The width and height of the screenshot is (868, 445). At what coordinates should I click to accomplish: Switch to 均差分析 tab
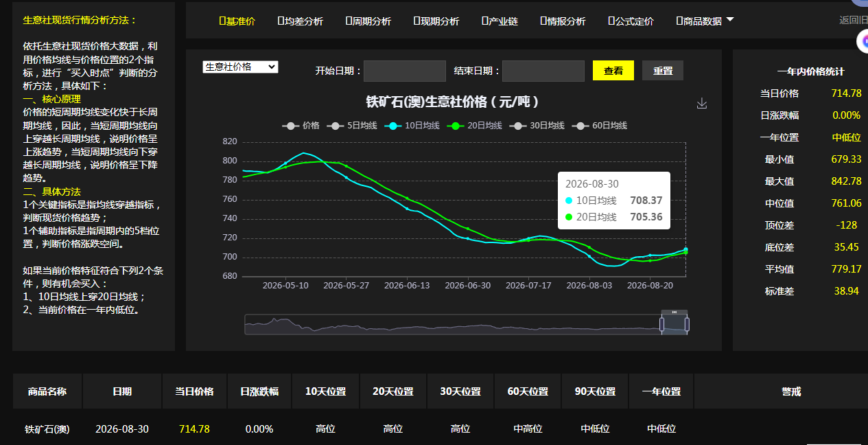[x=301, y=21]
